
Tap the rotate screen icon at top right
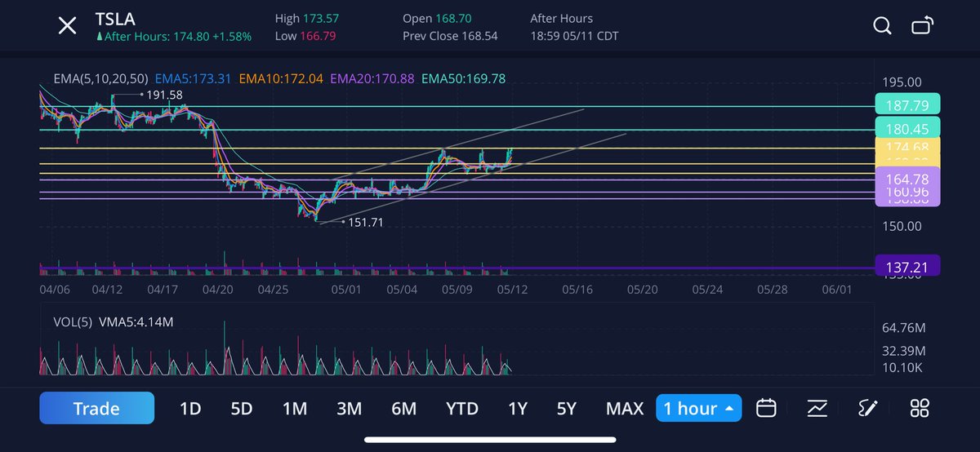click(922, 26)
